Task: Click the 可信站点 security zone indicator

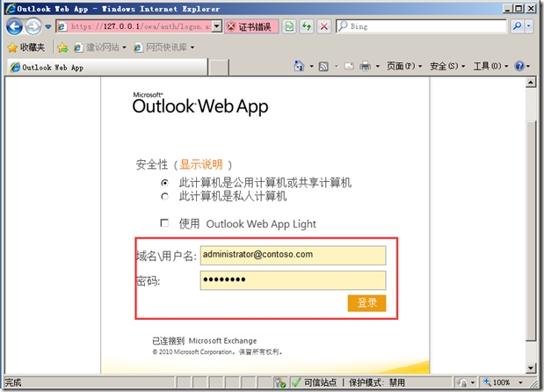Action: (x=315, y=382)
